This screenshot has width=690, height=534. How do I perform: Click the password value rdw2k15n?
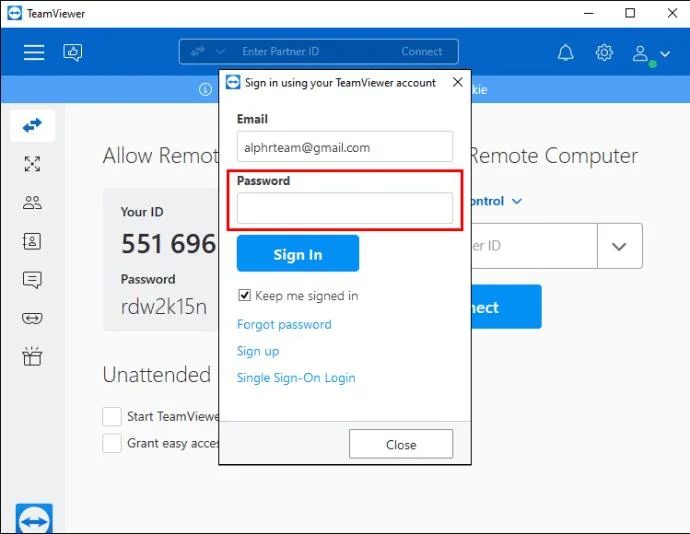coord(164,306)
